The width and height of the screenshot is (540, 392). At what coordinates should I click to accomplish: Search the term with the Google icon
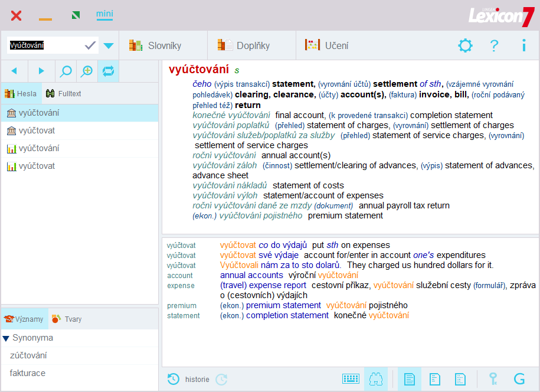click(519, 379)
